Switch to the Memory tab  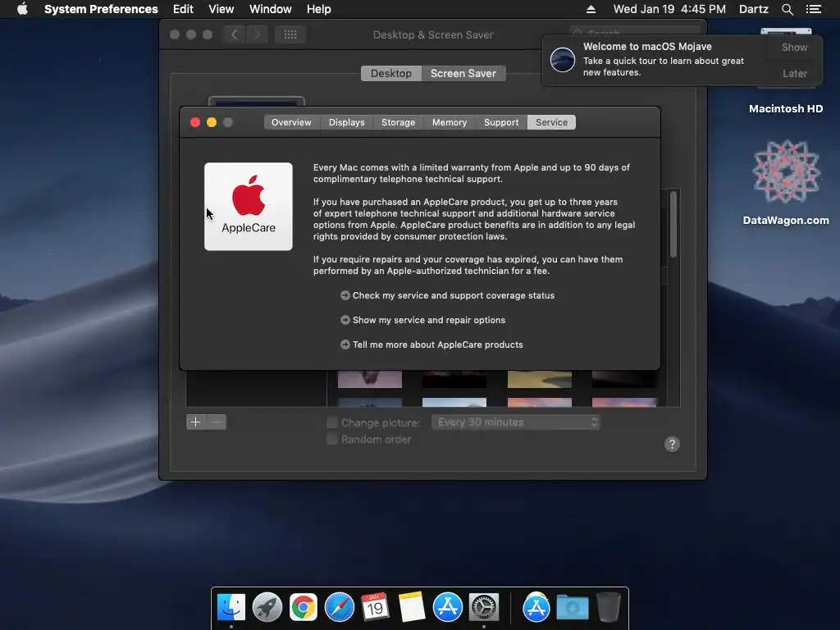click(x=450, y=122)
